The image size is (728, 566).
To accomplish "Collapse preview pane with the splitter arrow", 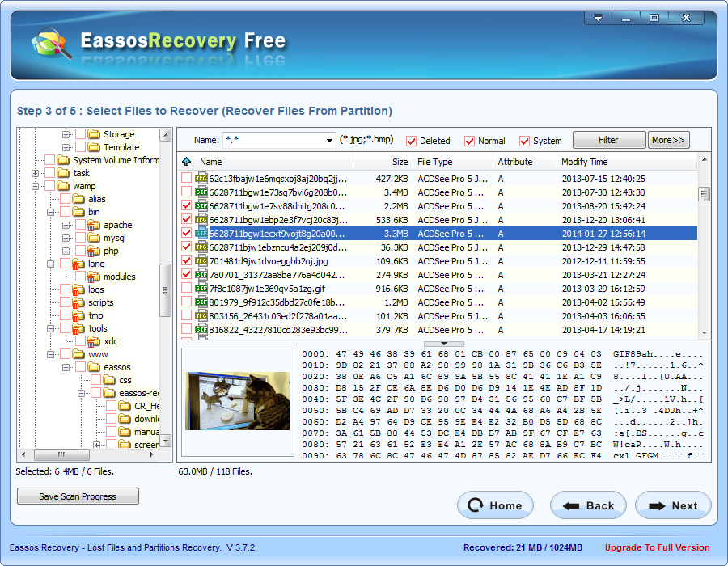I will 444,344.
